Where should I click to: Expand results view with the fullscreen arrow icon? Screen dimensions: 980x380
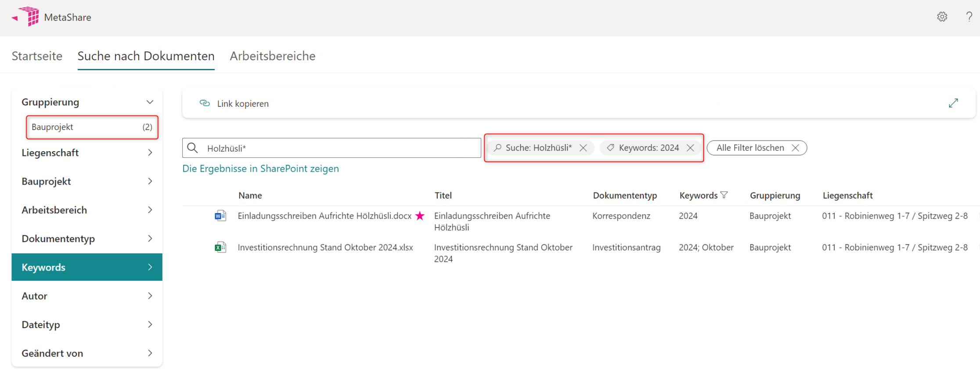coord(953,103)
